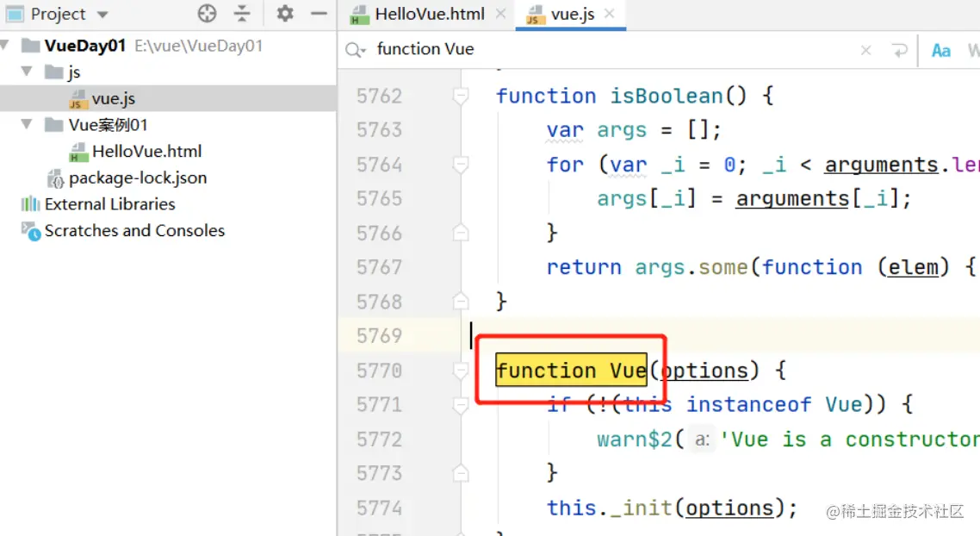Select Scratches and Consoles node

click(x=134, y=230)
